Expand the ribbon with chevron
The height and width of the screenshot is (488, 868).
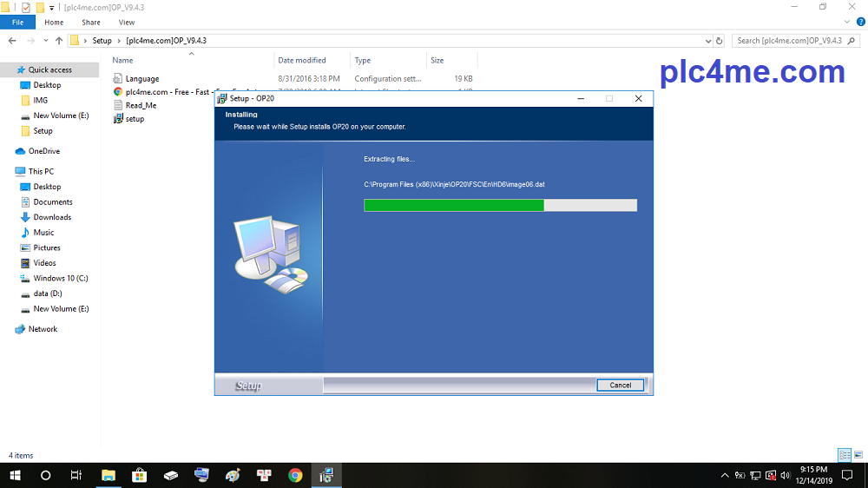pyautogui.click(x=847, y=23)
